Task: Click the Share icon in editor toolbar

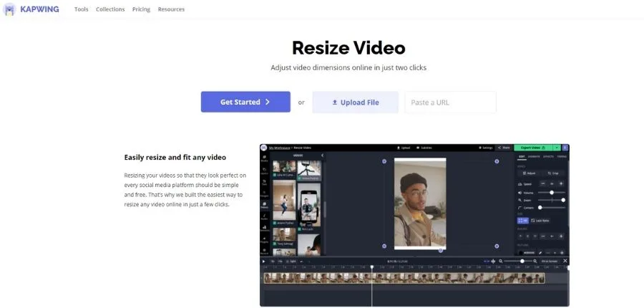Action: 505,148
